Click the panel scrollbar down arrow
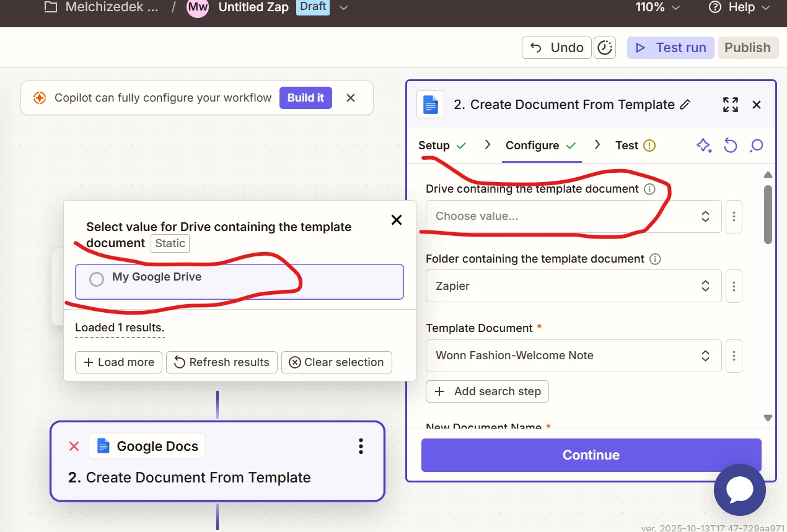Viewport: 787px width, 532px height. (x=768, y=418)
